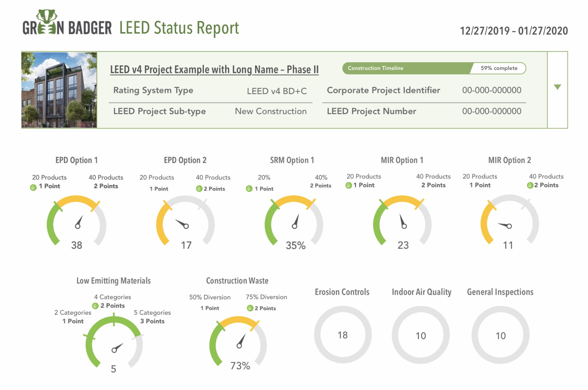
Task: Click the leaf icon next to EPD Option 2 '2 Points'
Action: click(199, 189)
